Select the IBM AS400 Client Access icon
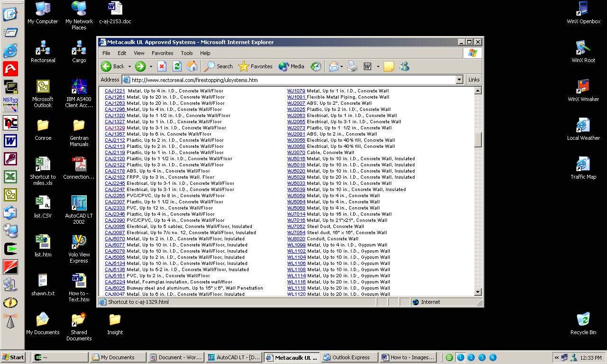607x364 pixels. 79,93
